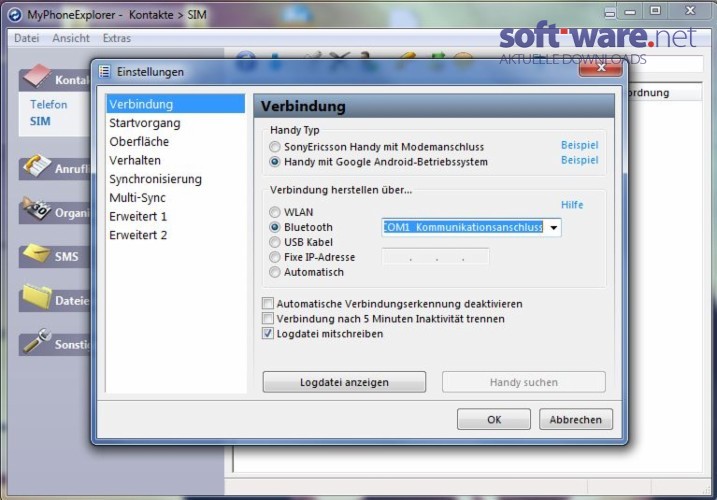Image resolution: width=717 pixels, height=500 pixels.
Task: Open Beispiel link for SonyEricsson Handy
Action: click(579, 145)
